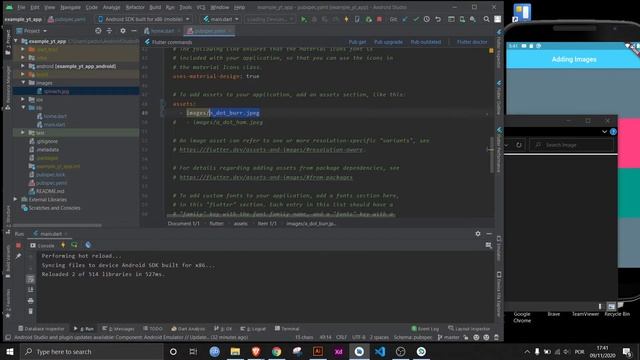Open the Refactor menu
This screenshot has width=640, height=360.
tap(135, 7)
